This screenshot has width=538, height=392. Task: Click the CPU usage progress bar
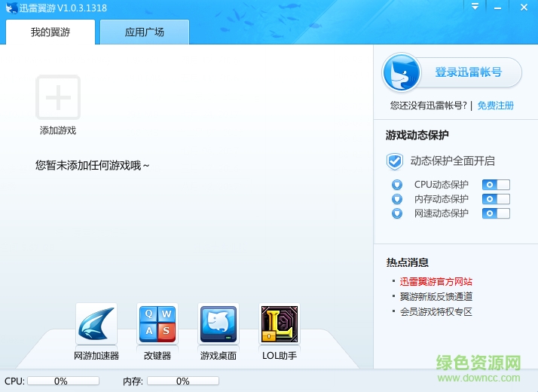(63, 381)
